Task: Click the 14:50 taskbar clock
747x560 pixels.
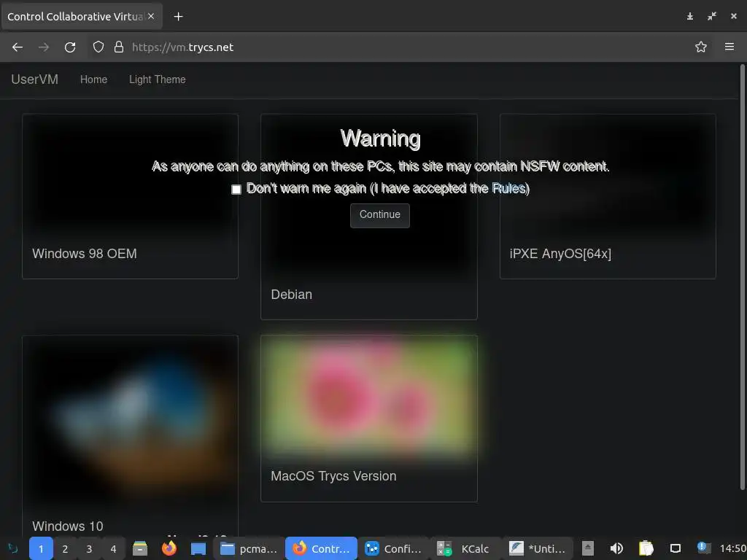Action: (x=732, y=548)
